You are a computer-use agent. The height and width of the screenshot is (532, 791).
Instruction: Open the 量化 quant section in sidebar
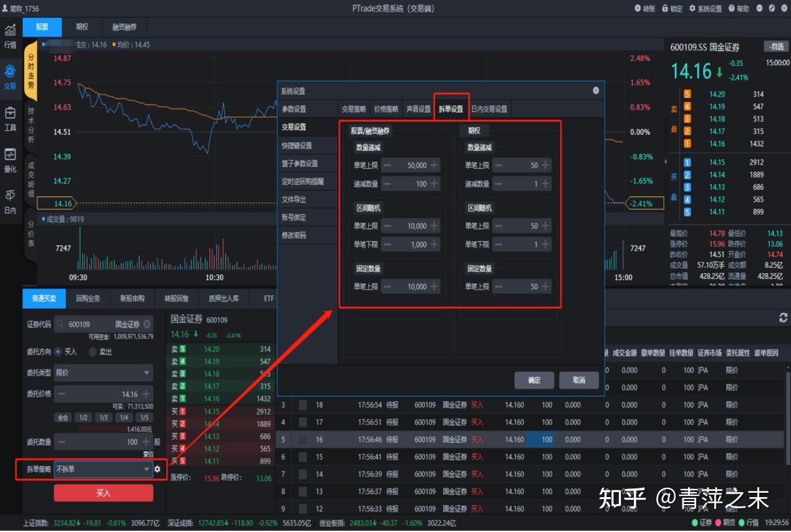tap(10, 160)
